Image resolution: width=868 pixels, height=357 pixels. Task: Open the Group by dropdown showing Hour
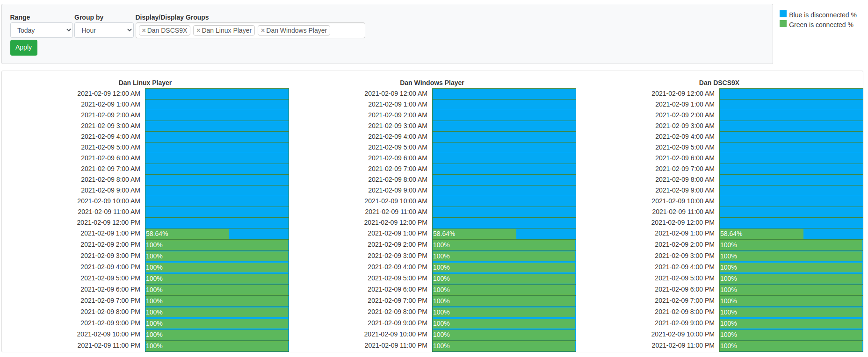coord(104,30)
